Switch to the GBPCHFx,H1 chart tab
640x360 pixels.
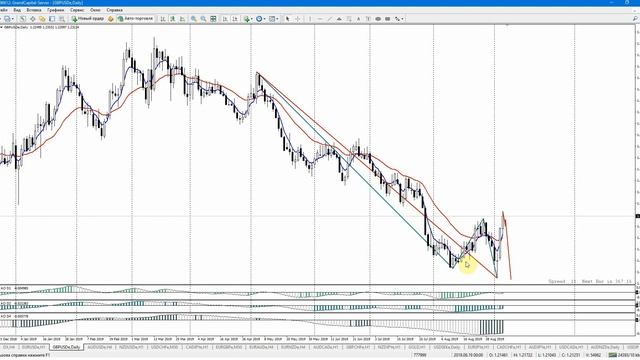(358, 347)
